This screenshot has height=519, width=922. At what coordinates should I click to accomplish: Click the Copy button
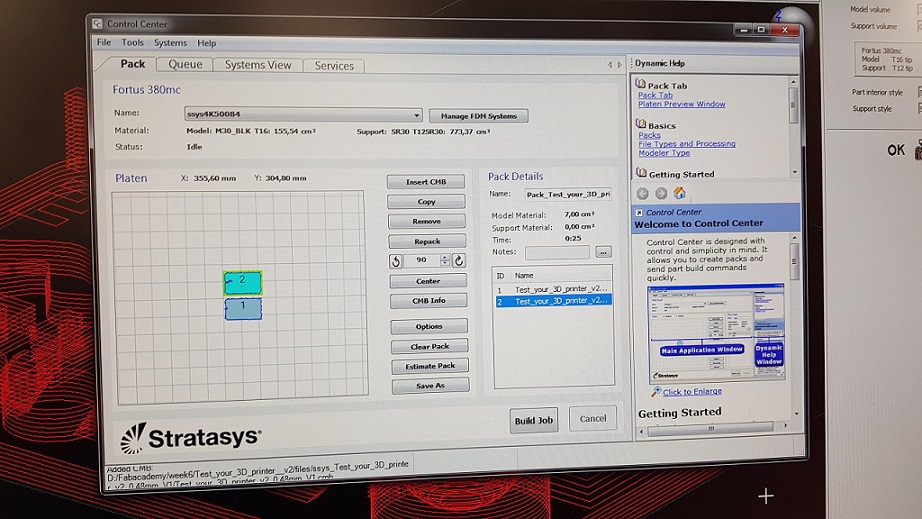pos(426,202)
